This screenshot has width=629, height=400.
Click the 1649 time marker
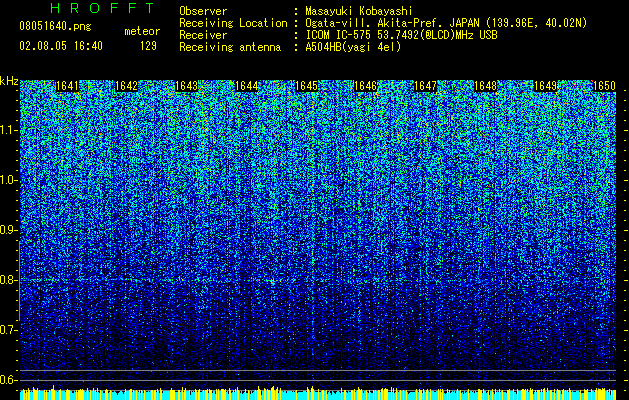coord(546,86)
